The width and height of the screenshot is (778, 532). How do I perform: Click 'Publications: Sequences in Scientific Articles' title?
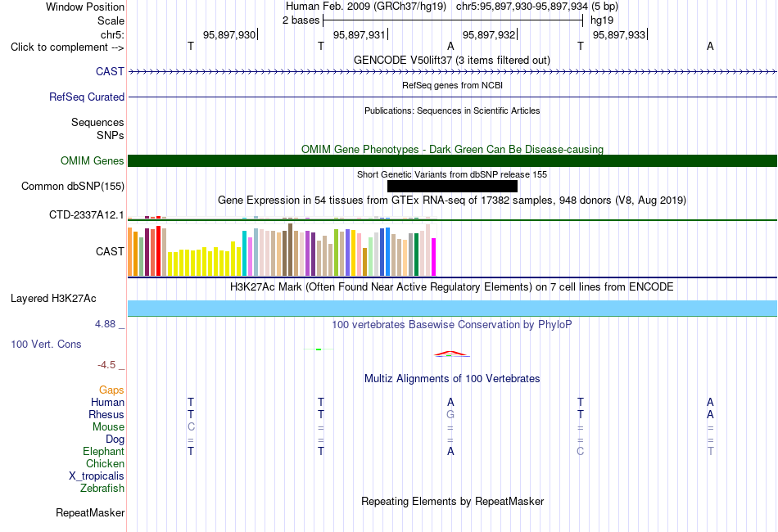[452, 110]
